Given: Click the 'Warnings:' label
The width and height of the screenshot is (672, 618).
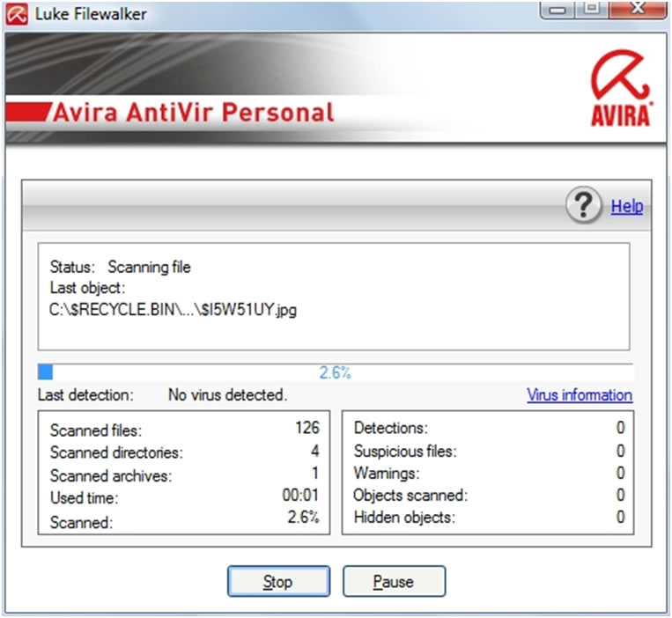Looking at the screenshot, I should pyautogui.click(x=387, y=474).
